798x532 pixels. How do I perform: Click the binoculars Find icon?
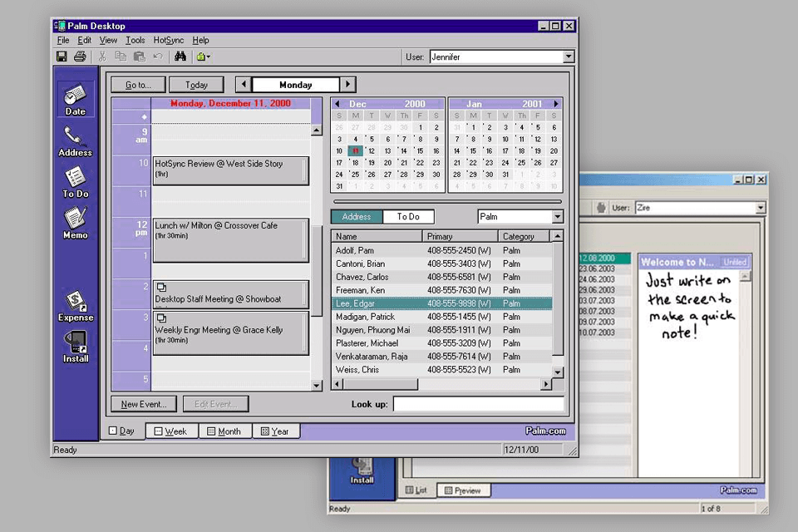[x=180, y=57]
